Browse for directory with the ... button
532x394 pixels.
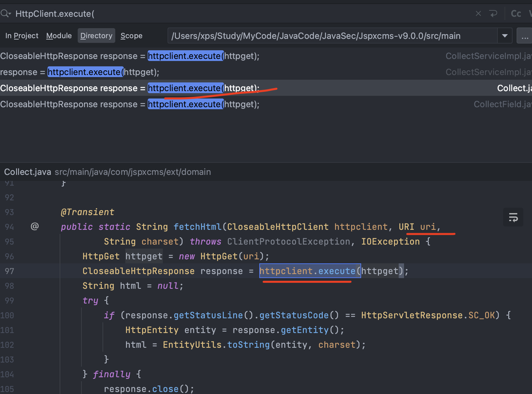(x=524, y=36)
